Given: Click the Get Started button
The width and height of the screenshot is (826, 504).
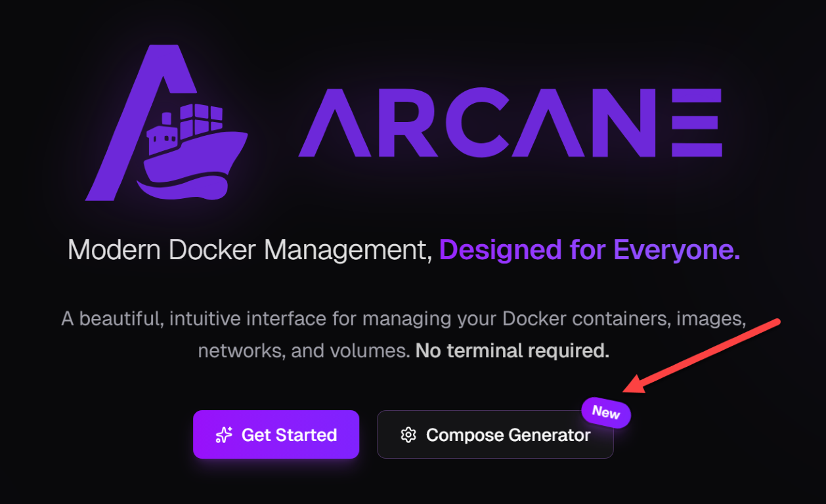Looking at the screenshot, I should (x=276, y=434).
